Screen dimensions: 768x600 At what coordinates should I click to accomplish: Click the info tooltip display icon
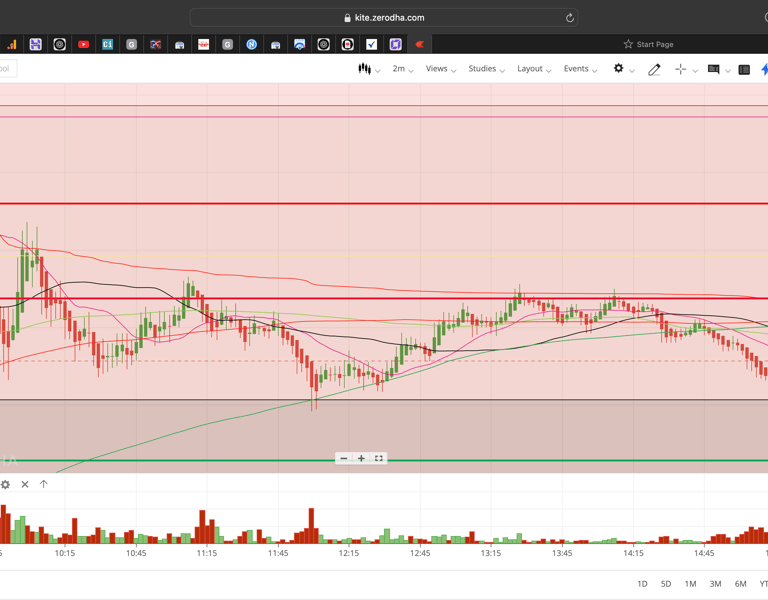pyautogui.click(x=714, y=69)
